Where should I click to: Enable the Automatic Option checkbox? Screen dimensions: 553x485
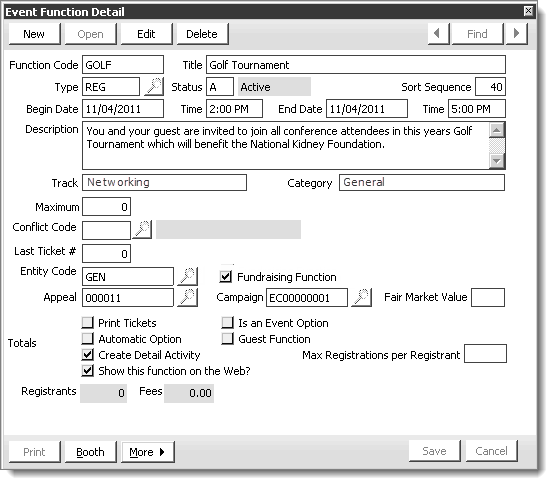click(x=87, y=339)
